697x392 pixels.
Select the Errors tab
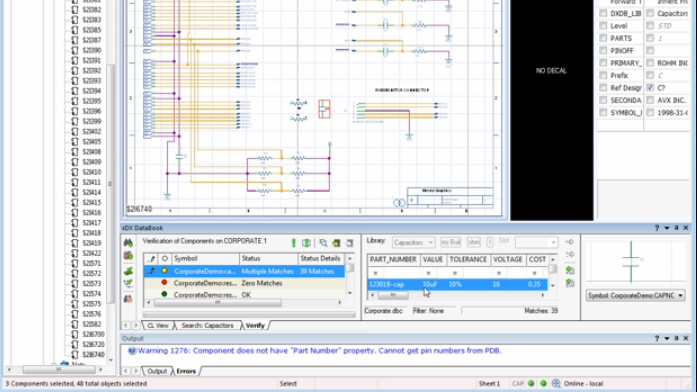(x=186, y=371)
